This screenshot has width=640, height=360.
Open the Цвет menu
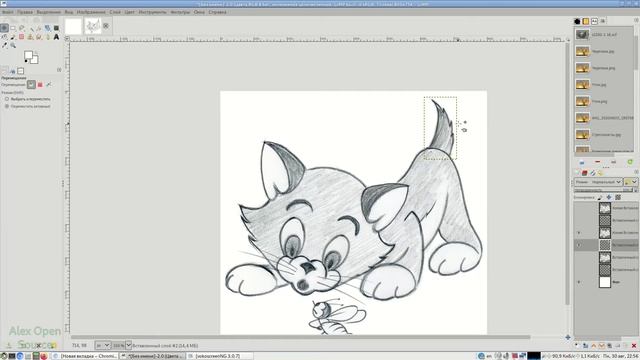pyautogui.click(x=129, y=12)
